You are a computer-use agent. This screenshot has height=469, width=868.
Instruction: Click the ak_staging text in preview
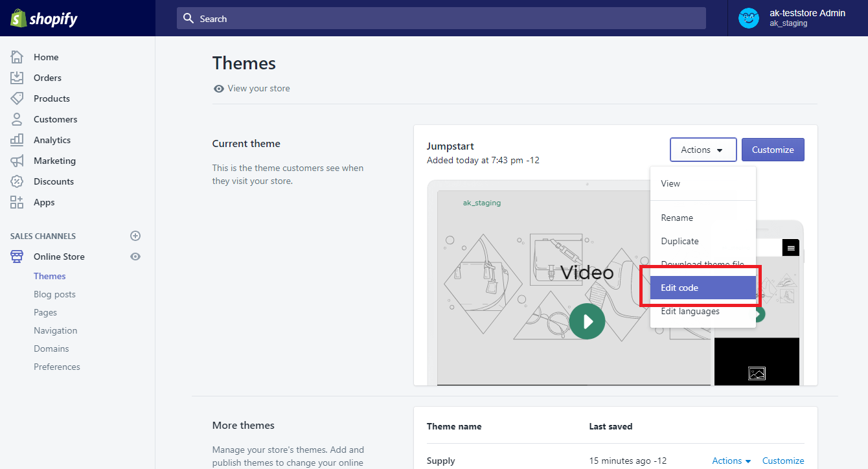pyautogui.click(x=482, y=203)
